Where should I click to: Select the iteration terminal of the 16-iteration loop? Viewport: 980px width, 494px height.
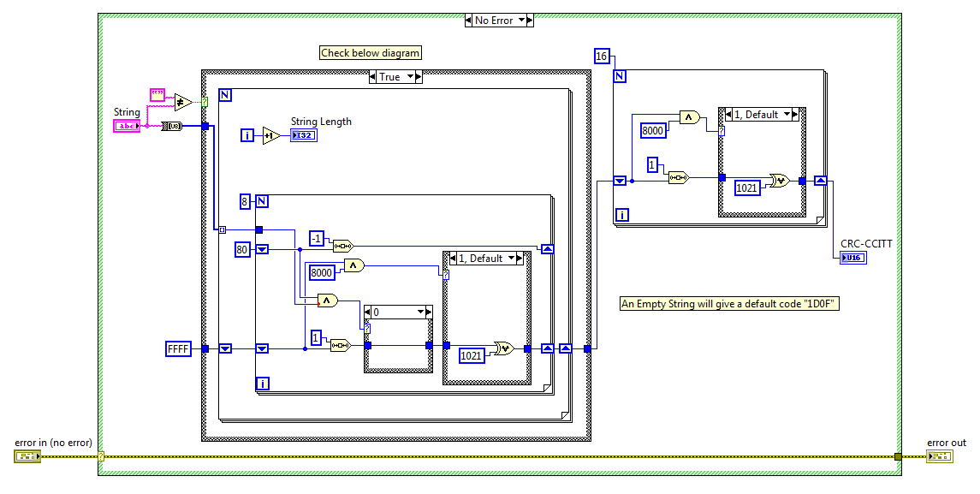[621, 215]
